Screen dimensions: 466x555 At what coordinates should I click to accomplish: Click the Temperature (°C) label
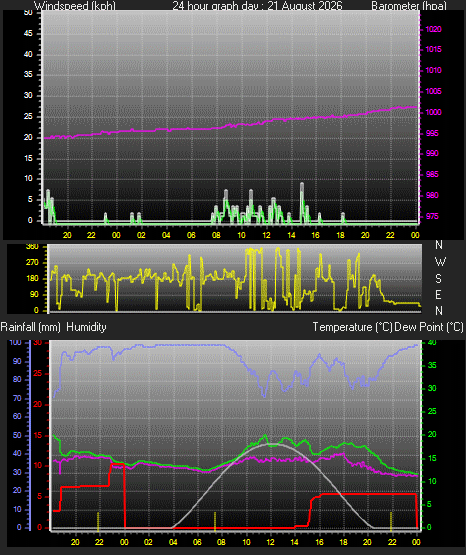click(352, 327)
